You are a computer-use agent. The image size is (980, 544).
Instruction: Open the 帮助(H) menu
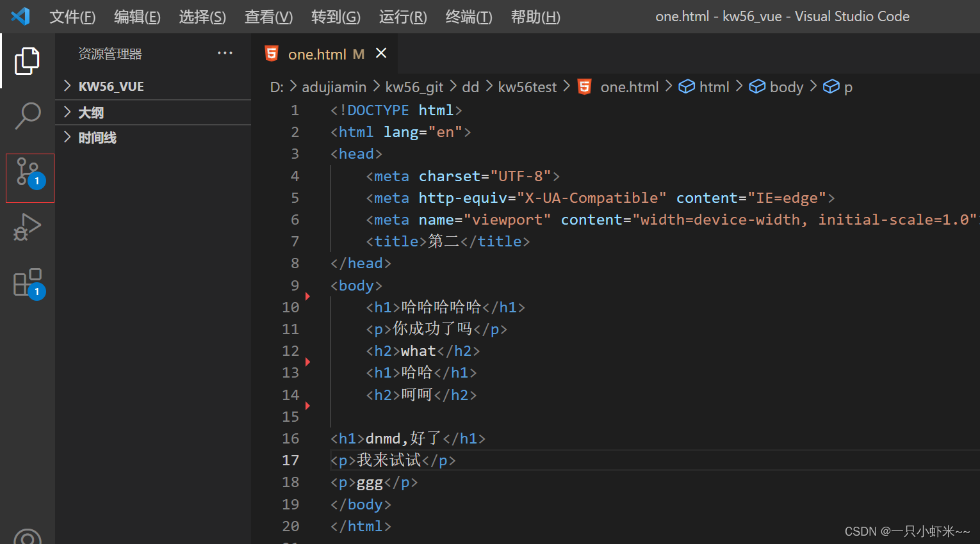pyautogui.click(x=535, y=17)
